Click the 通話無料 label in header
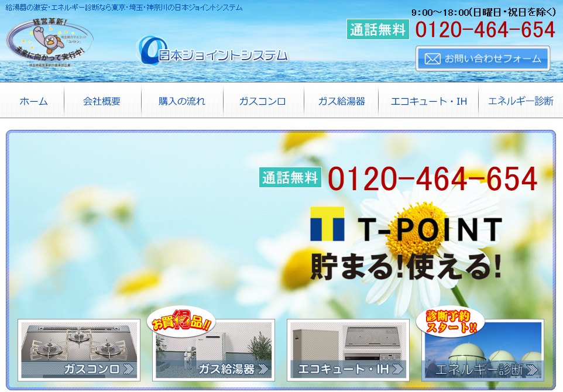This screenshot has height=392, width=563. 378,29
